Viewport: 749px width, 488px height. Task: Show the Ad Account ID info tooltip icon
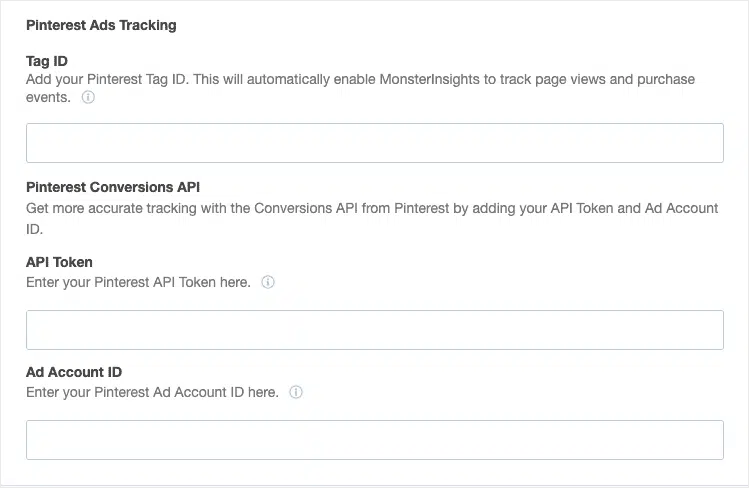tap(296, 393)
